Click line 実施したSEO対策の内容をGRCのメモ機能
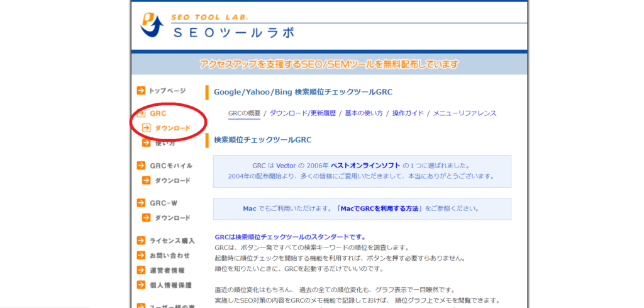The image size is (644, 308). tap(357, 300)
